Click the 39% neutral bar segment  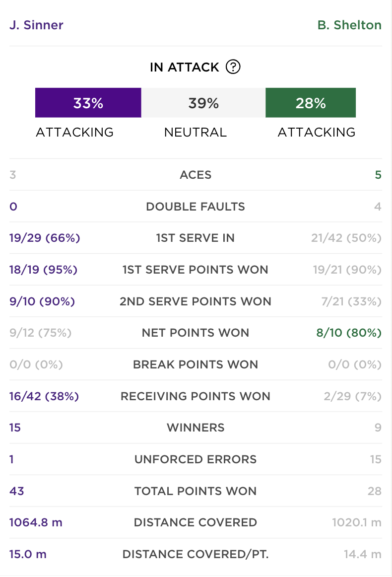tap(203, 103)
